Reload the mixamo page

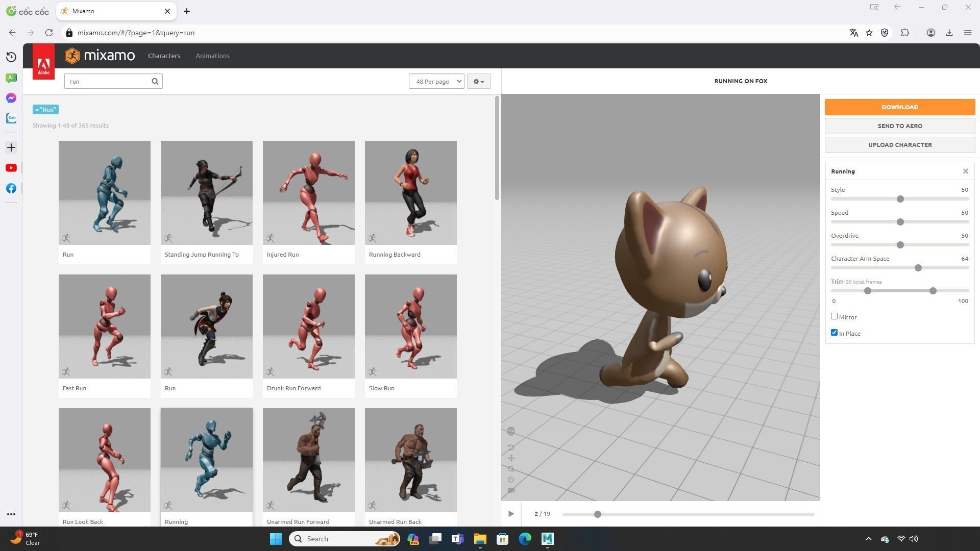pos(49,33)
